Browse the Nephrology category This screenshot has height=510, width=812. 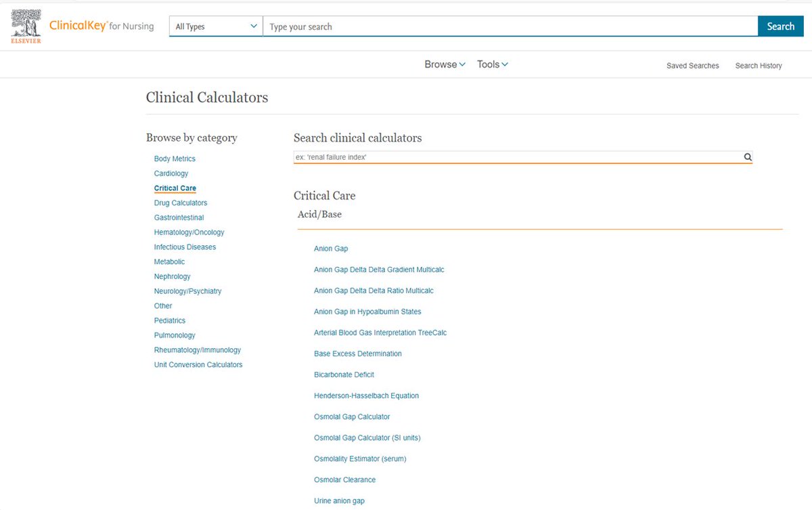(x=172, y=276)
